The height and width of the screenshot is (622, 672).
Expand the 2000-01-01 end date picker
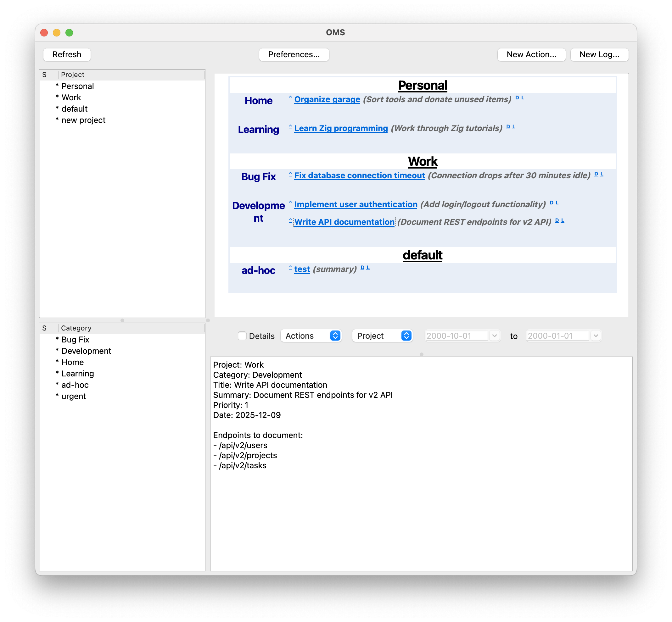coord(596,336)
